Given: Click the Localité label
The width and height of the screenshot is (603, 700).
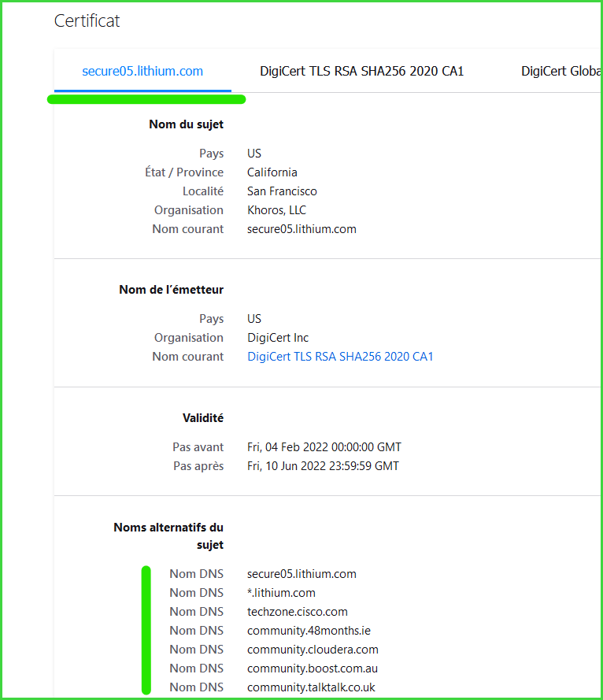Looking at the screenshot, I should tap(203, 191).
